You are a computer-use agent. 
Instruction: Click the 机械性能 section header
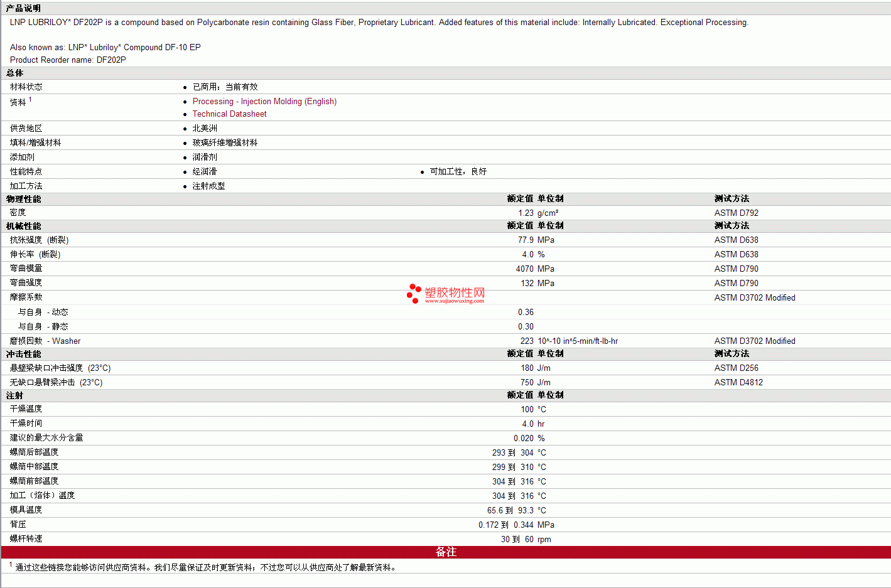coord(23,227)
